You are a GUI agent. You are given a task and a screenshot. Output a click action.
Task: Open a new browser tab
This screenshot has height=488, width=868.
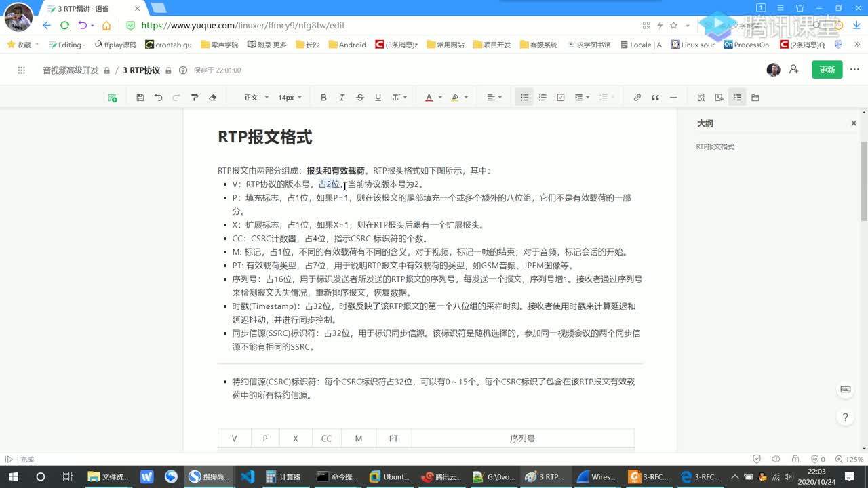158,8
